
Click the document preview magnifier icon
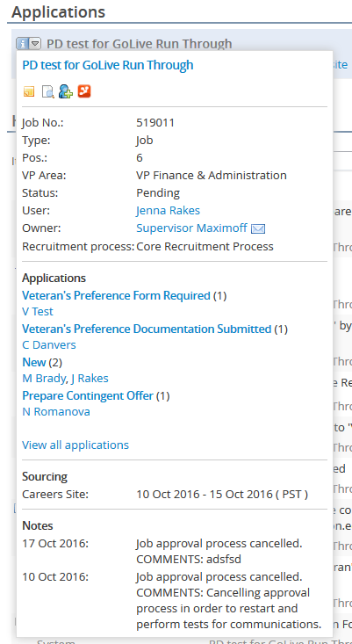pyautogui.click(x=47, y=91)
